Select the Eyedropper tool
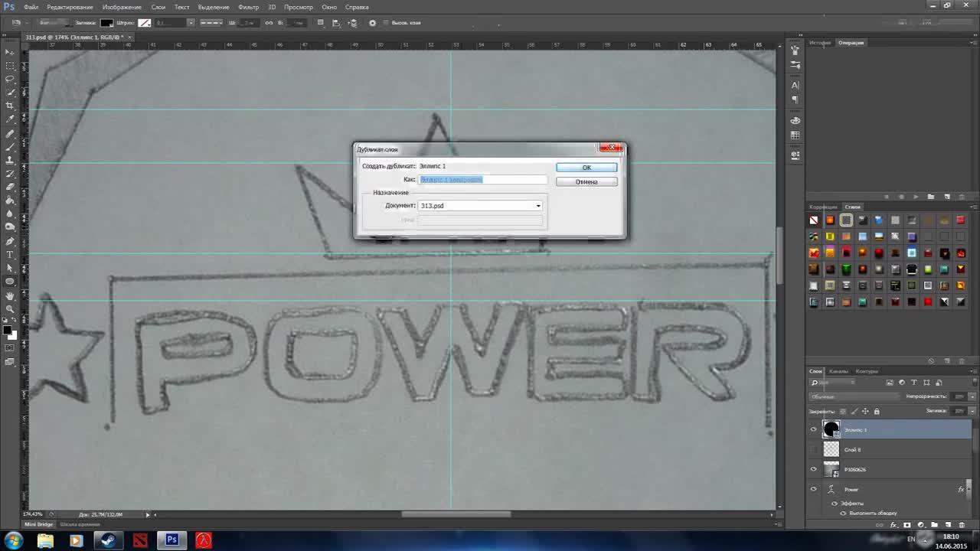 tap(10, 119)
